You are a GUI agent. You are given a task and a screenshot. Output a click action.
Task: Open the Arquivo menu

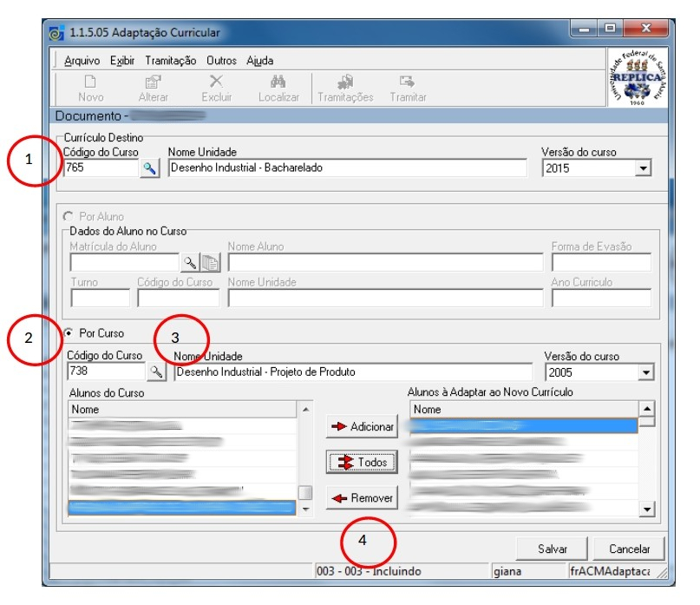82,61
